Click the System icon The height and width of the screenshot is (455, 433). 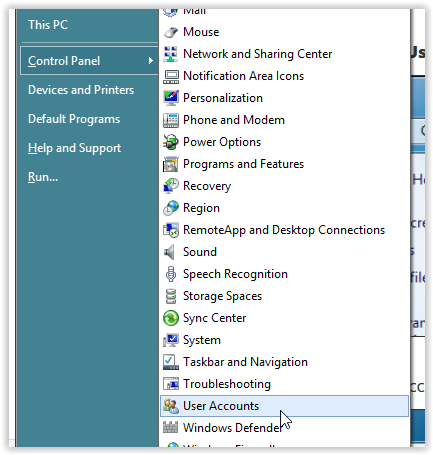pos(171,340)
